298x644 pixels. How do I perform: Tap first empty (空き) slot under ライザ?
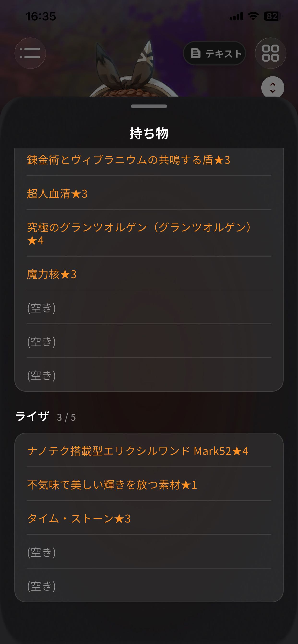(x=149, y=552)
